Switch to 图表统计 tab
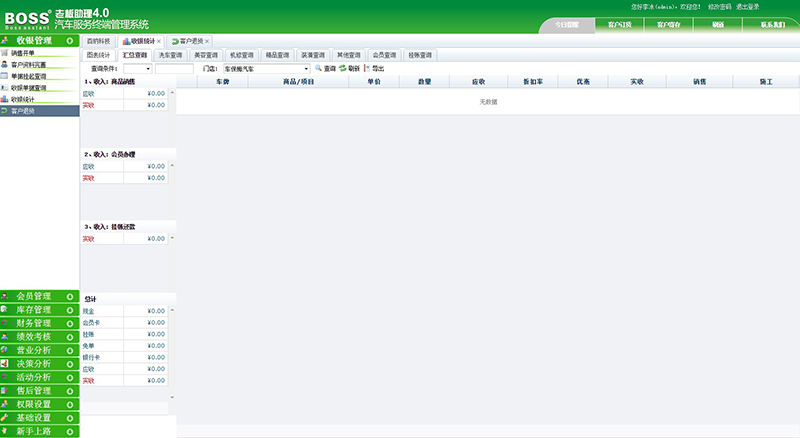 point(98,55)
